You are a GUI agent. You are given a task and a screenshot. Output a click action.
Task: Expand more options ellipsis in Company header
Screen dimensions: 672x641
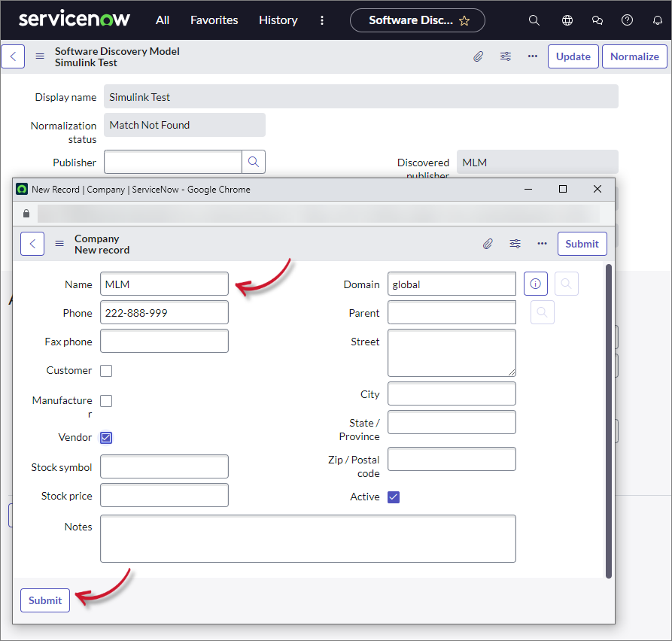pos(542,244)
